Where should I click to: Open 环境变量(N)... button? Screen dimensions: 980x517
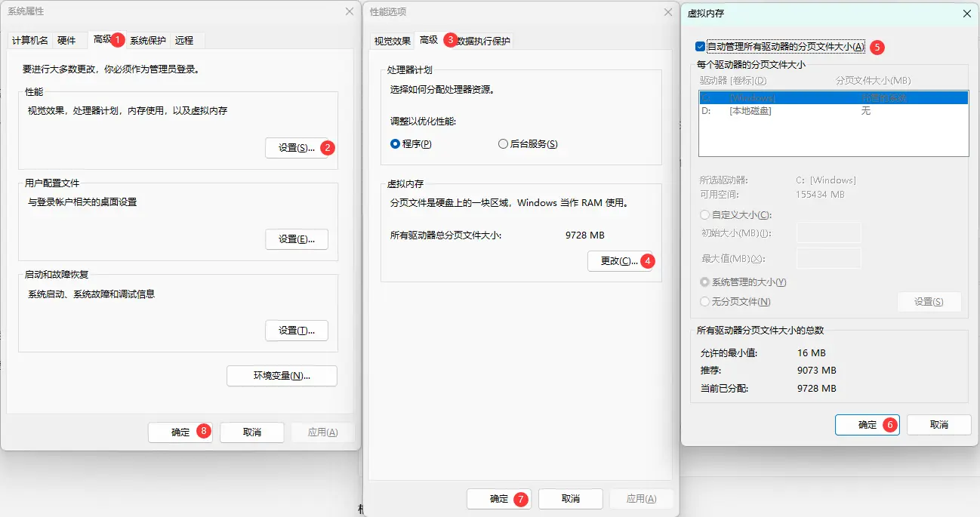tap(282, 376)
